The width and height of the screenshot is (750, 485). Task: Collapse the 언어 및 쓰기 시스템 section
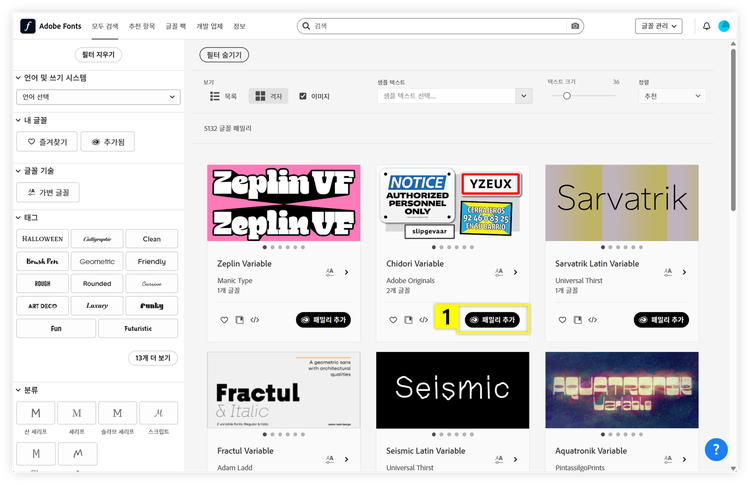click(x=18, y=77)
